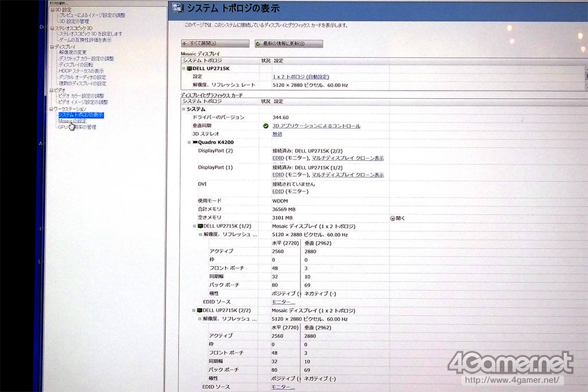Collapse the Quadro K4200 node

click(189, 142)
